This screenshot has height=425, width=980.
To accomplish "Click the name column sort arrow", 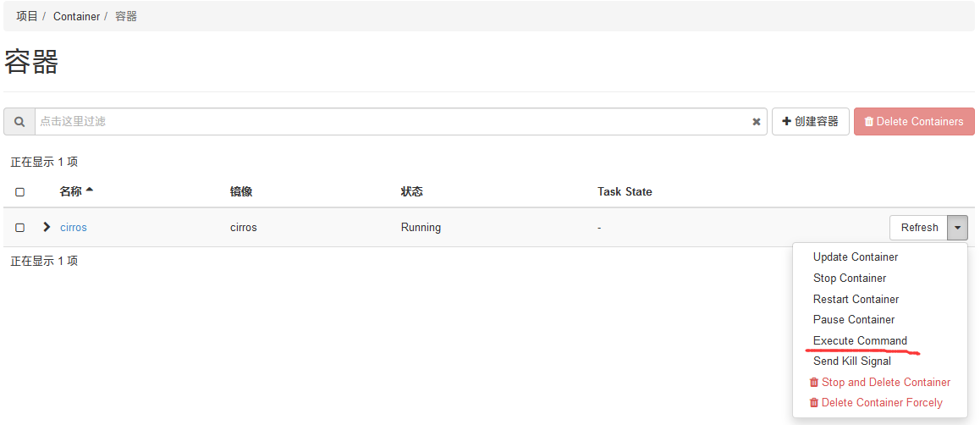I will pyautogui.click(x=90, y=190).
